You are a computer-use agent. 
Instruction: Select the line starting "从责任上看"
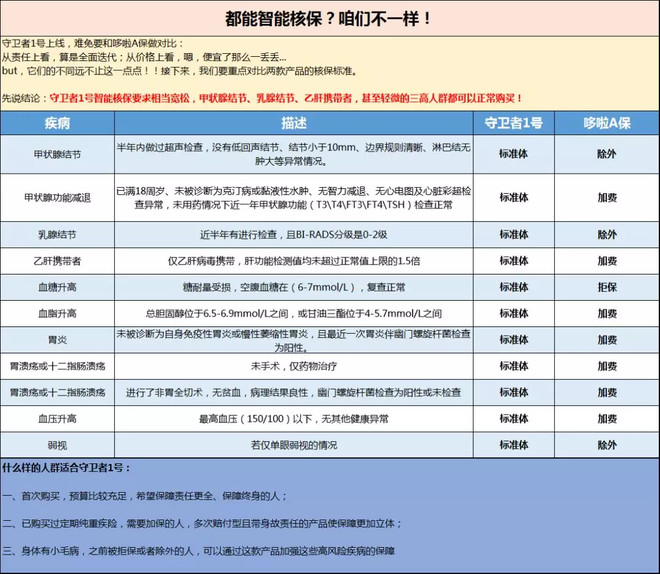144,57
